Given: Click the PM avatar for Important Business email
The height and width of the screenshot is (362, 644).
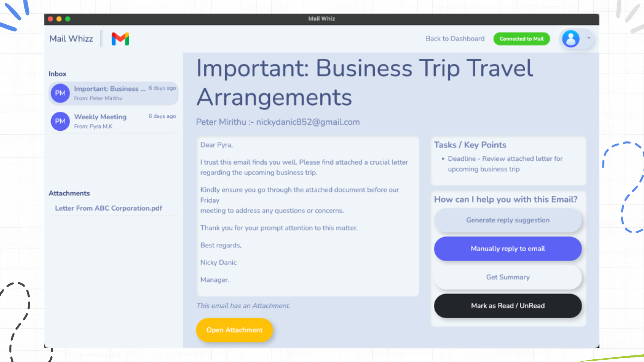Looking at the screenshot, I should pyautogui.click(x=60, y=93).
